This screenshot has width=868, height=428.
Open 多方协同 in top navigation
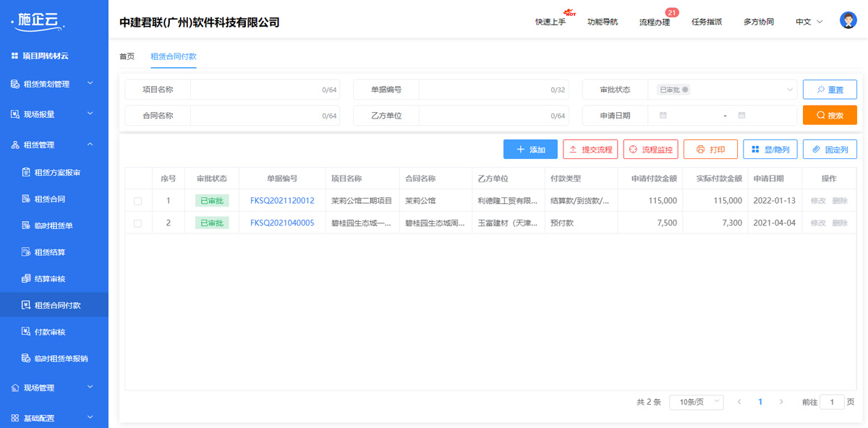click(759, 22)
